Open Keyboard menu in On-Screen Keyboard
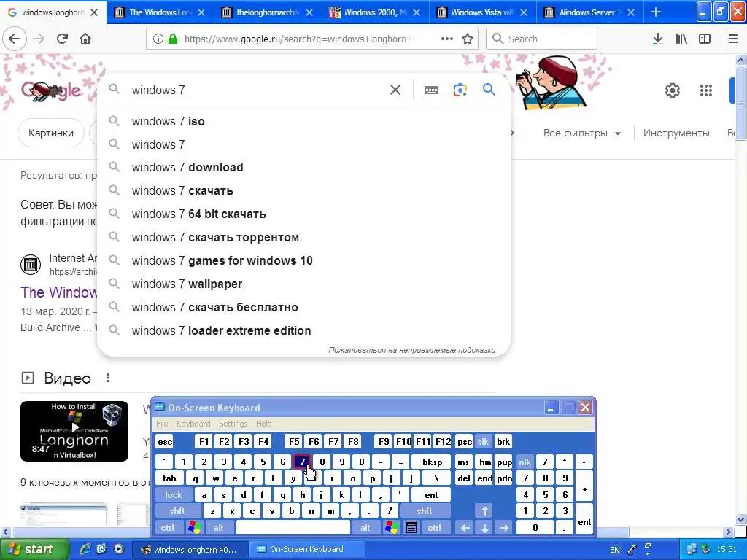This screenshot has height=560, width=747. point(193,424)
